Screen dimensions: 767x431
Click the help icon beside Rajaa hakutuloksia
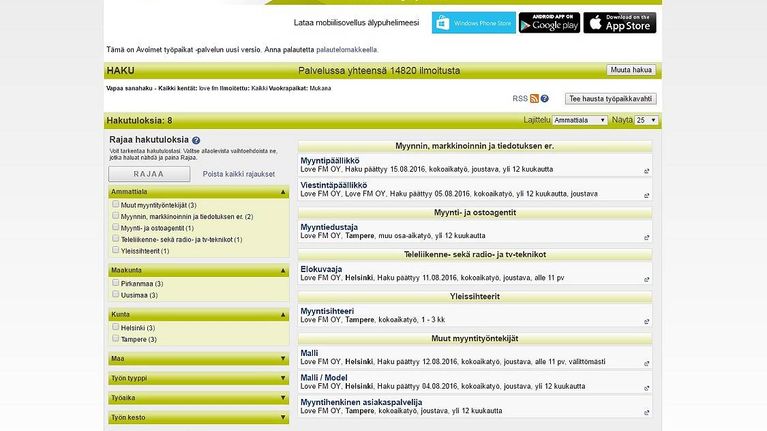196,140
